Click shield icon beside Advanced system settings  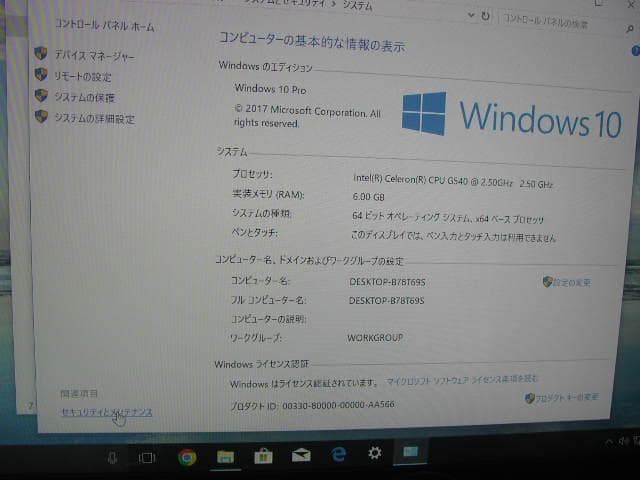click(41, 116)
